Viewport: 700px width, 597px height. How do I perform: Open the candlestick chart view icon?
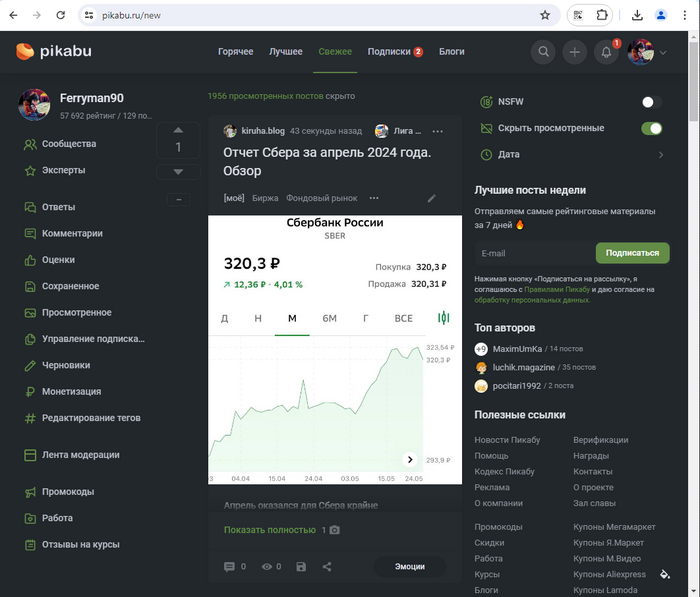tap(443, 318)
